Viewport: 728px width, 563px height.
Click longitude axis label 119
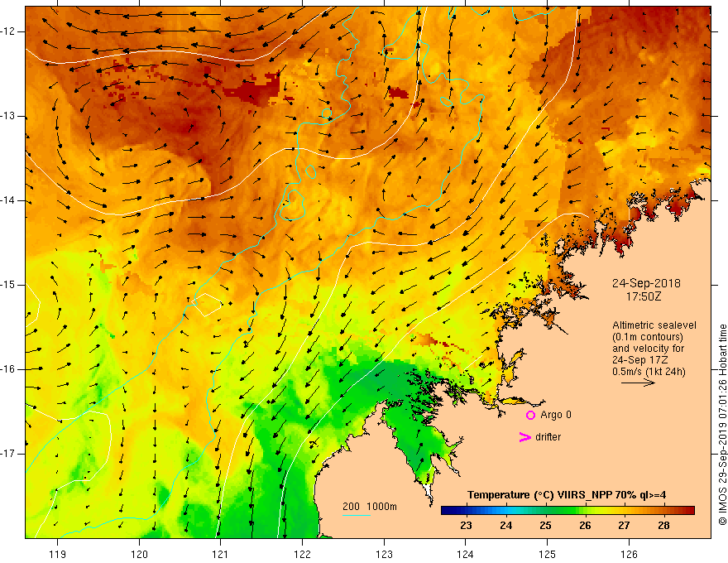(58, 554)
